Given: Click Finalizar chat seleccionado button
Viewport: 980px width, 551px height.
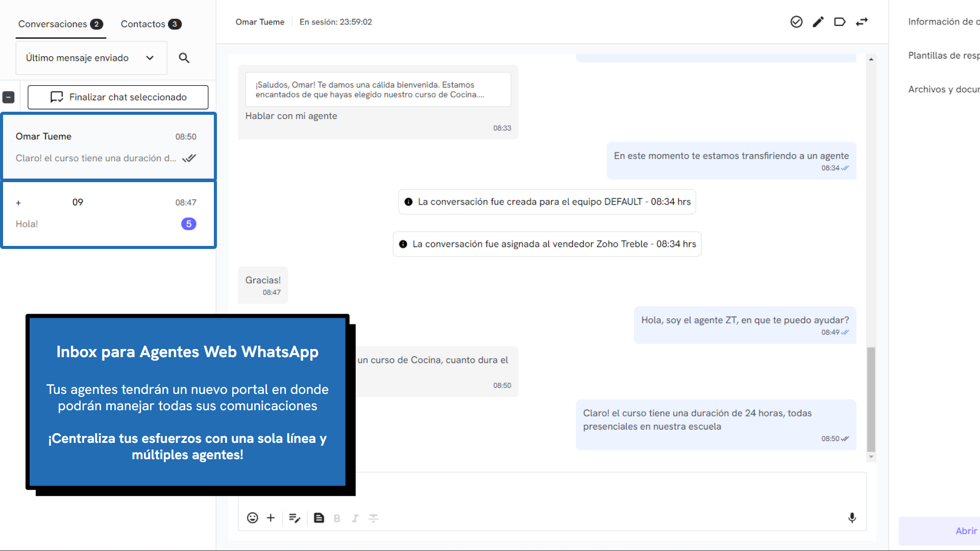Looking at the screenshot, I should [118, 97].
